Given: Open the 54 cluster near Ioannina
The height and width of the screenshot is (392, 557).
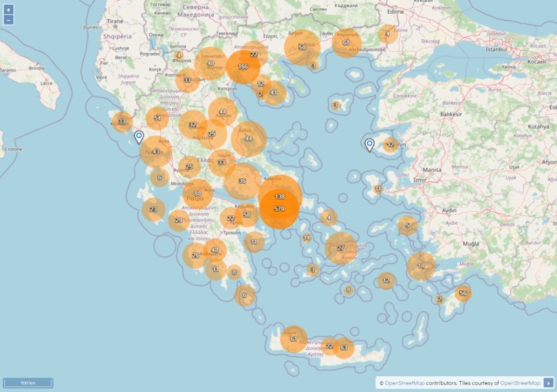Looking at the screenshot, I should tap(157, 118).
